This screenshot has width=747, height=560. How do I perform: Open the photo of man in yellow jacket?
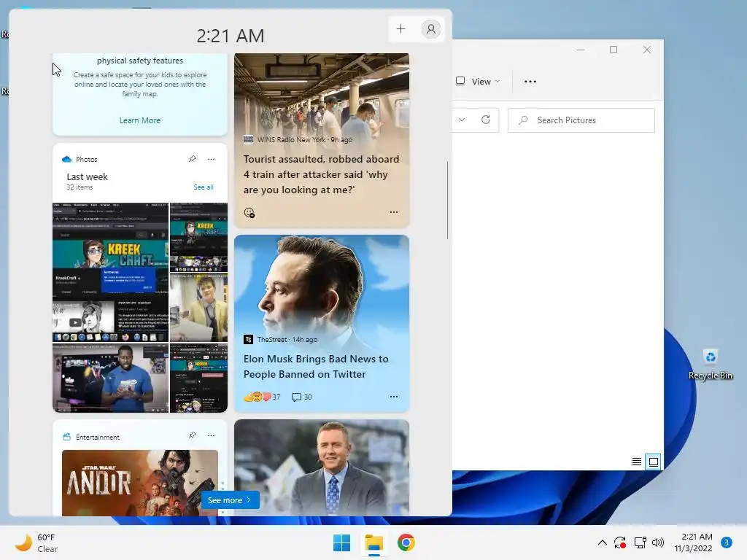pos(198,308)
